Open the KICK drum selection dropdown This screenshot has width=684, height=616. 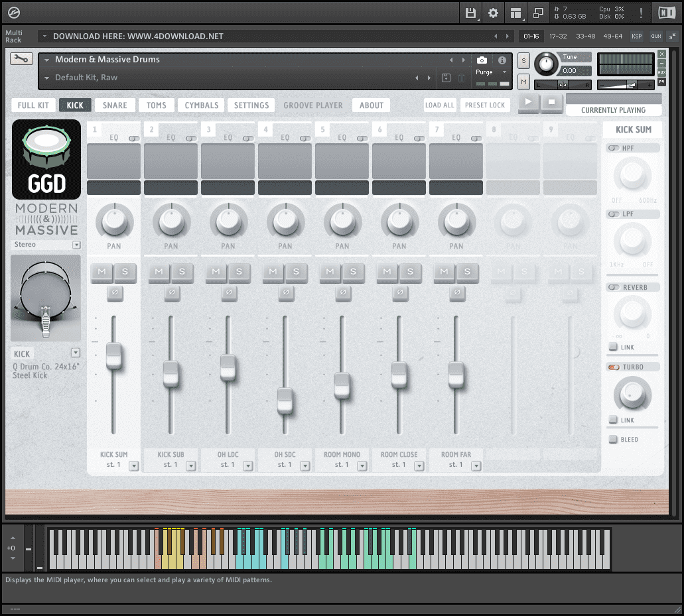point(76,353)
